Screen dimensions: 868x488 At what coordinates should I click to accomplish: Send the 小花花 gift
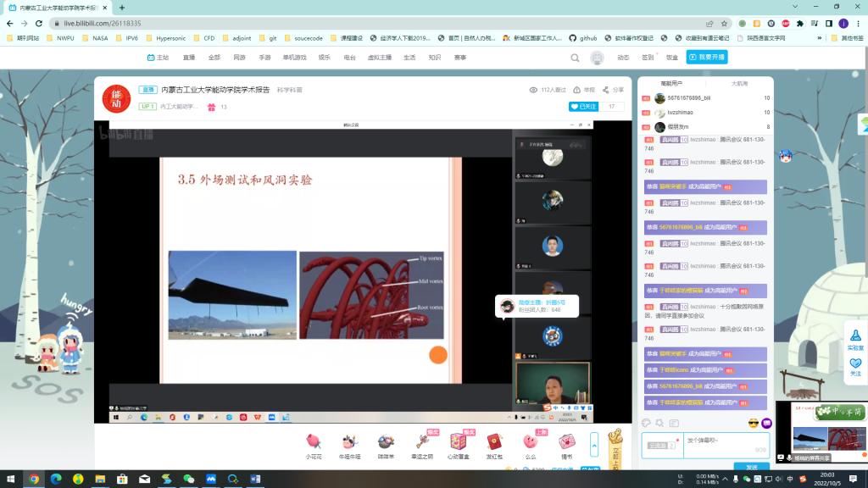[314, 441]
